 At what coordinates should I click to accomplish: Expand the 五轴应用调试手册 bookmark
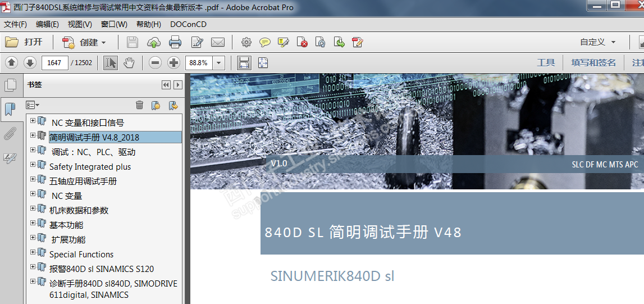[33, 179]
